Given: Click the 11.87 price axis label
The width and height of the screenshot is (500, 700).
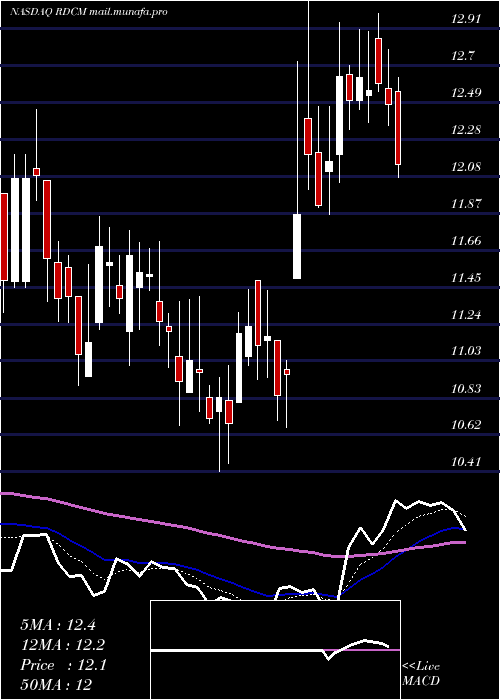Looking at the screenshot, I should 466,204.
